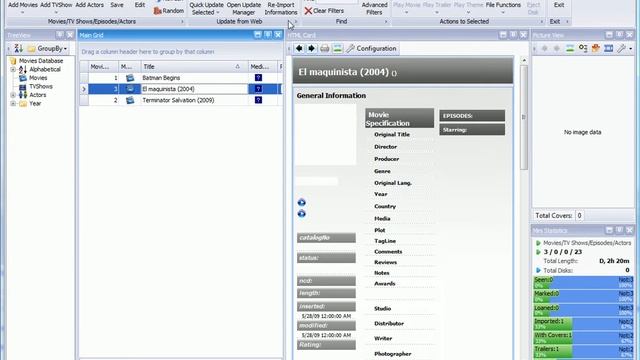This screenshot has height=360, width=640.
Task: Click the Batman Begins movie type icon
Action: [130, 78]
